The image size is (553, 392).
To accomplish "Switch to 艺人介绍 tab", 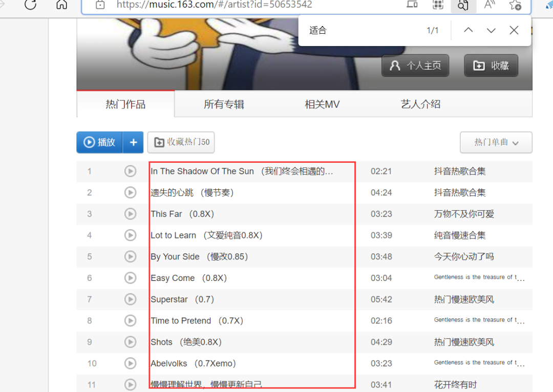I will [x=420, y=104].
